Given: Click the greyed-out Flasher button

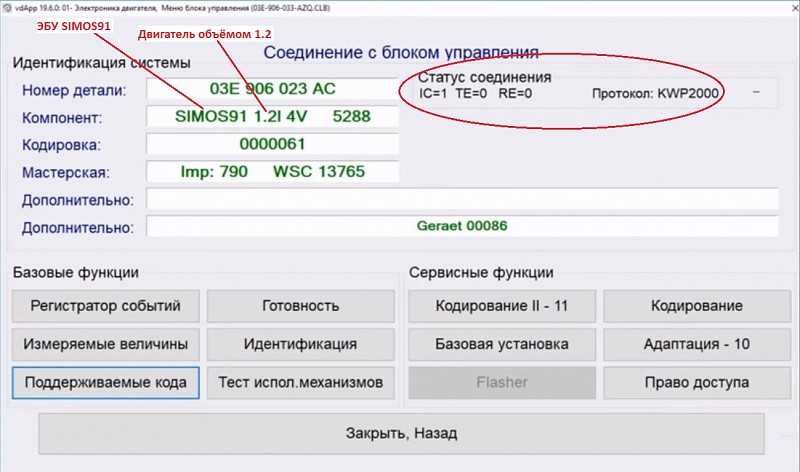Looking at the screenshot, I should click(x=502, y=382).
